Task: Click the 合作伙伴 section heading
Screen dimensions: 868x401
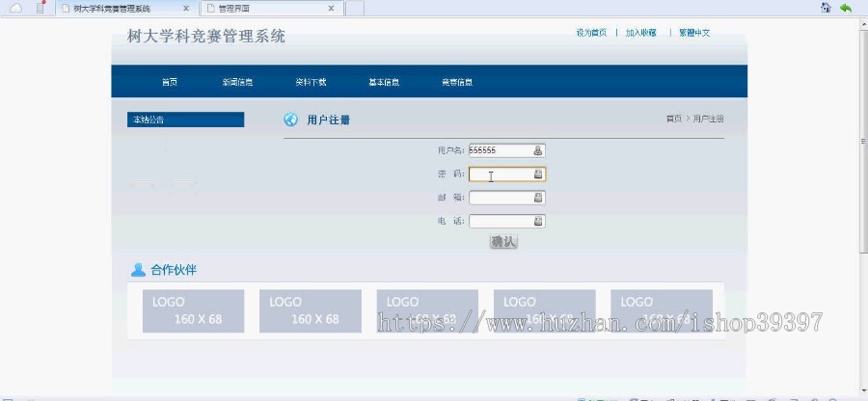Action: (x=174, y=270)
